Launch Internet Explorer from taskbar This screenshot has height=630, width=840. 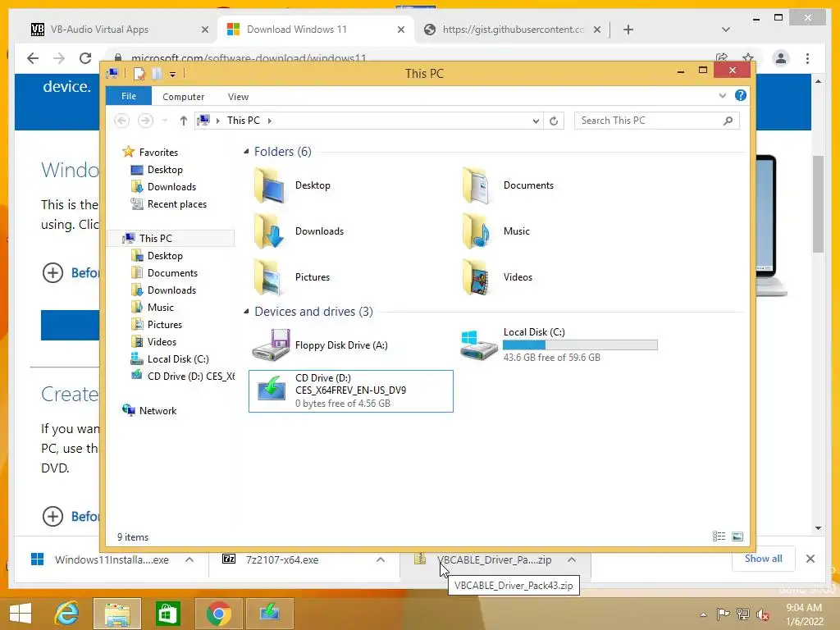(x=67, y=614)
